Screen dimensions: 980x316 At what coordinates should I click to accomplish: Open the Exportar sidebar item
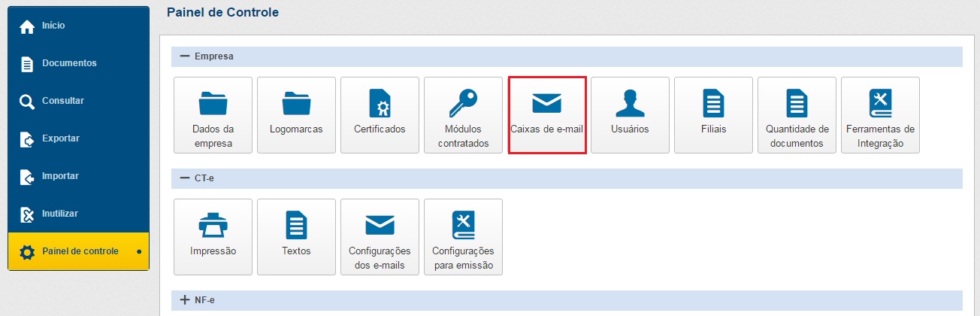click(x=60, y=138)
